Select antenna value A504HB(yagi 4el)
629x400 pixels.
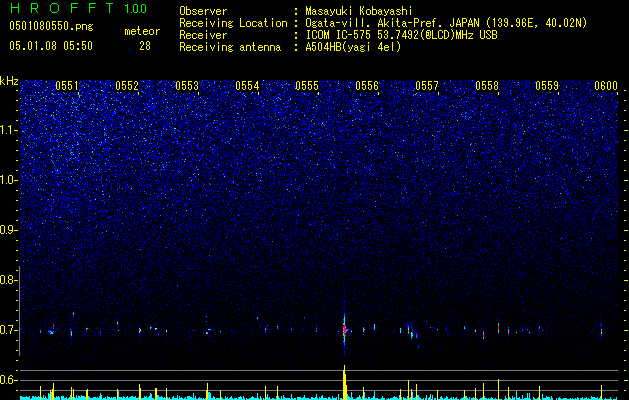353,47
